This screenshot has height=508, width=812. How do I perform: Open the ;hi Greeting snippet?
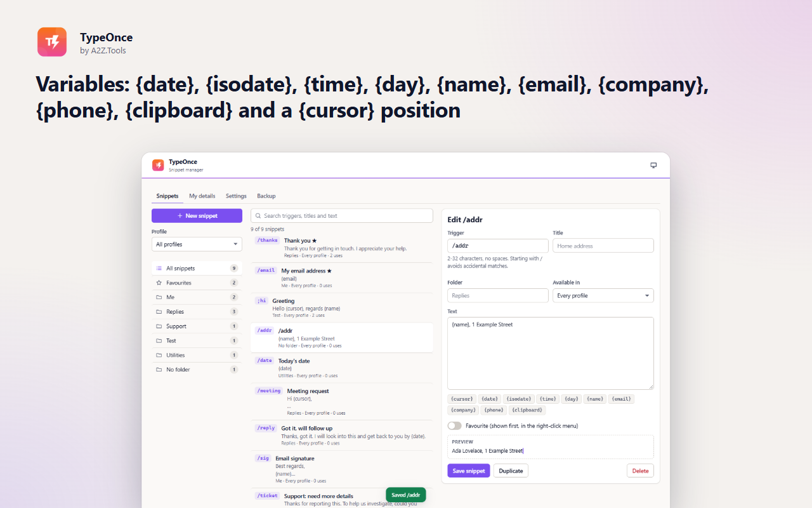(342, 307)
